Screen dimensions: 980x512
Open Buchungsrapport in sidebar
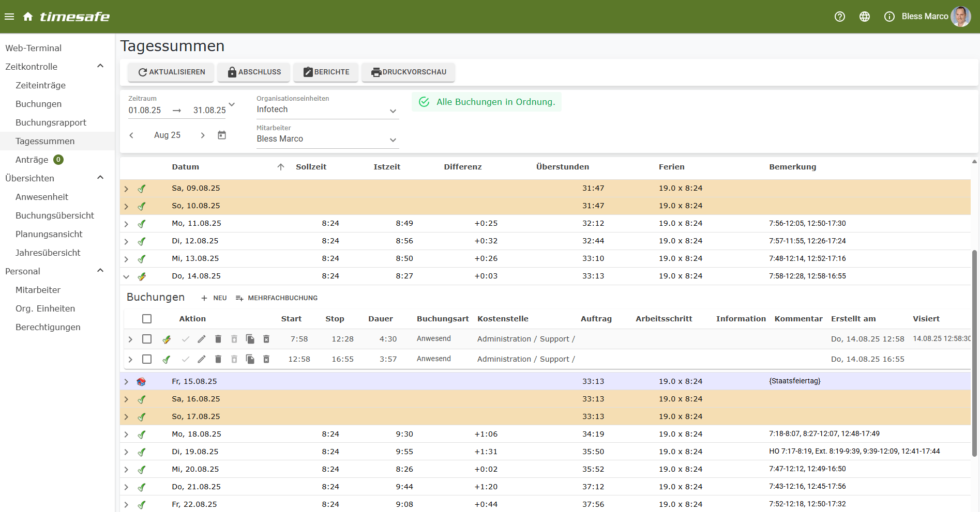(51, 122)
